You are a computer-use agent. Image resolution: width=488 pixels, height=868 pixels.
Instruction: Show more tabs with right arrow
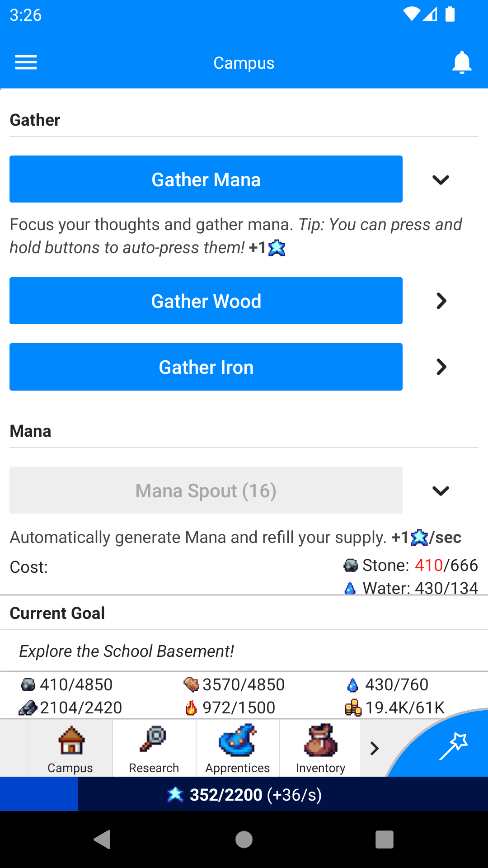[374, 749]
